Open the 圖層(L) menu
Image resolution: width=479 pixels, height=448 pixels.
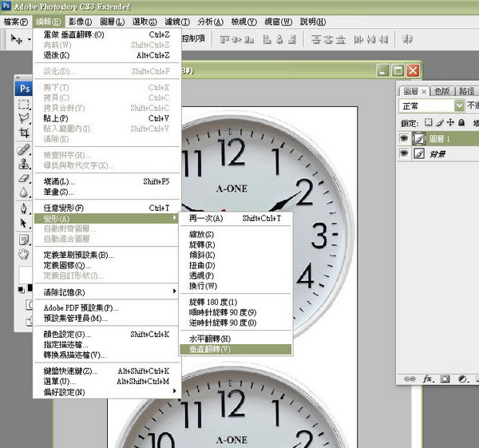[x=113, y=22]
